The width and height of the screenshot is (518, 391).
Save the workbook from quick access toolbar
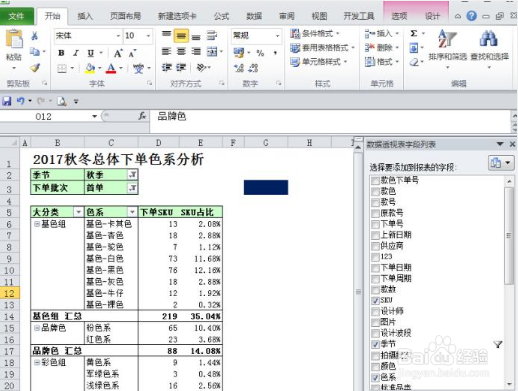[6, 101]
